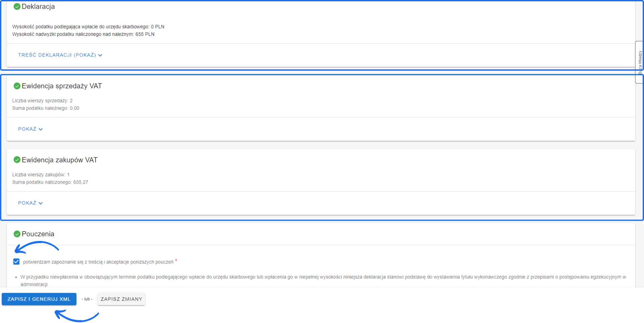Image resolution: width=644 pixels, height=323 pixels.
Task: Click green check icon beside Ewidencja zakupów VAT
Action: pos(17,160)
